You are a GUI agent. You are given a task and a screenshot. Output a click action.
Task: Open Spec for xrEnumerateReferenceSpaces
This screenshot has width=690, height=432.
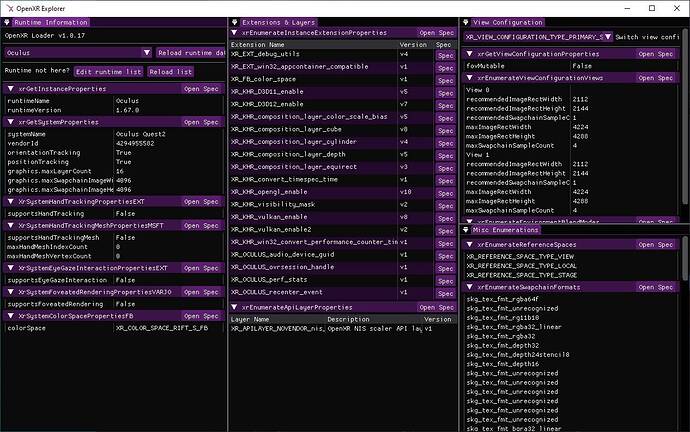pos(656,245)
